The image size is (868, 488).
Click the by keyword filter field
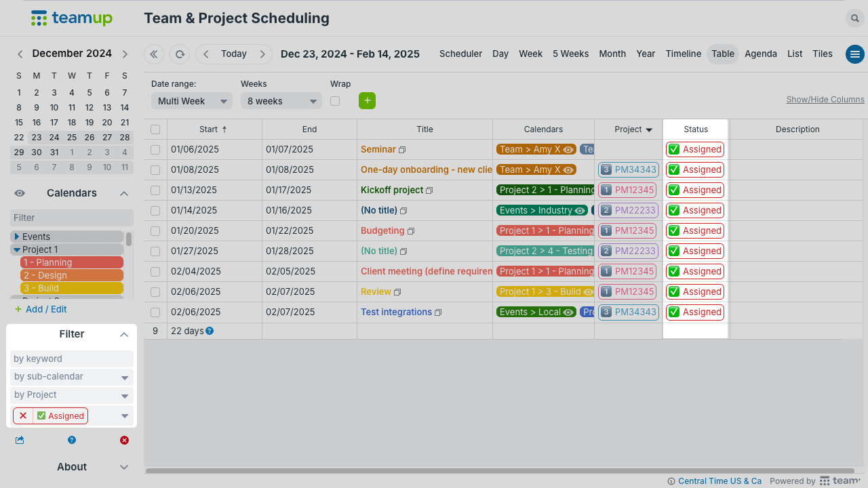pyautogui.click(x=71, y=359)
